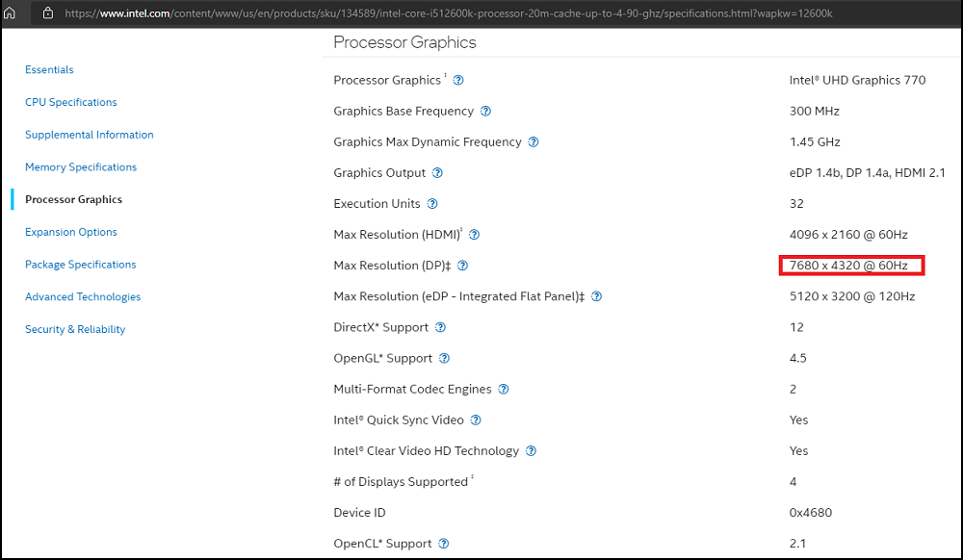This screenshot has width=963, height=560.
Task: Navigate to Security & Reliability
Action: point(75,329)
